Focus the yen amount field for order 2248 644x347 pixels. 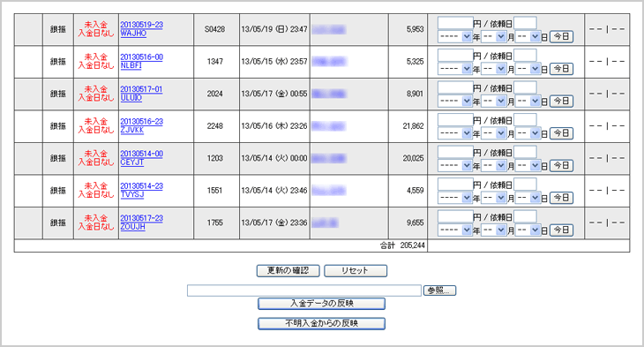455,120
